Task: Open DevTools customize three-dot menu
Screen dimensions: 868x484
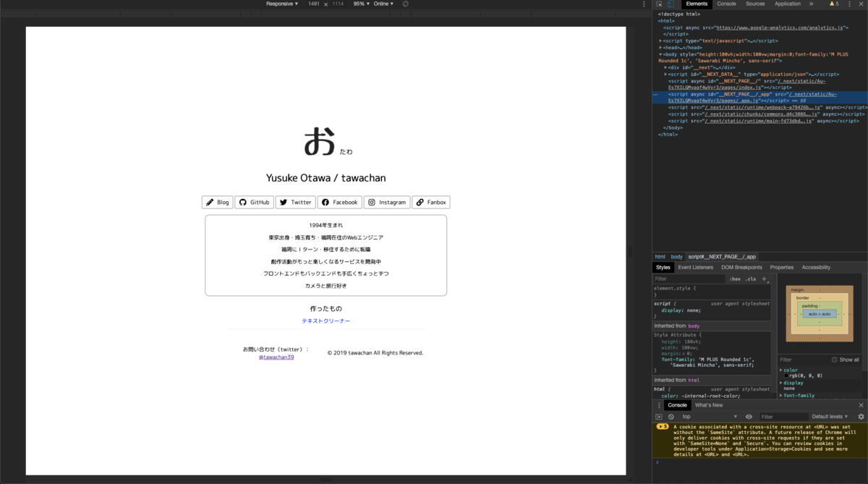Action: tap(850, 4)
